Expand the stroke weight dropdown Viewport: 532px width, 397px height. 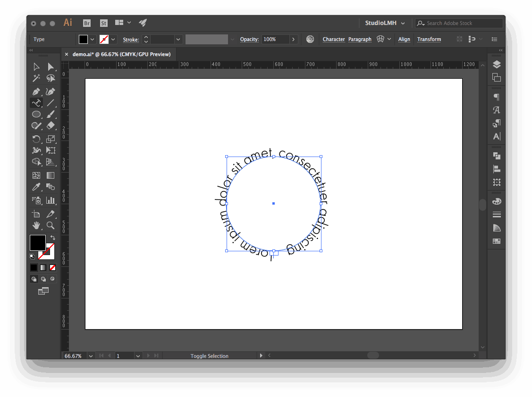tap(178, 39)
